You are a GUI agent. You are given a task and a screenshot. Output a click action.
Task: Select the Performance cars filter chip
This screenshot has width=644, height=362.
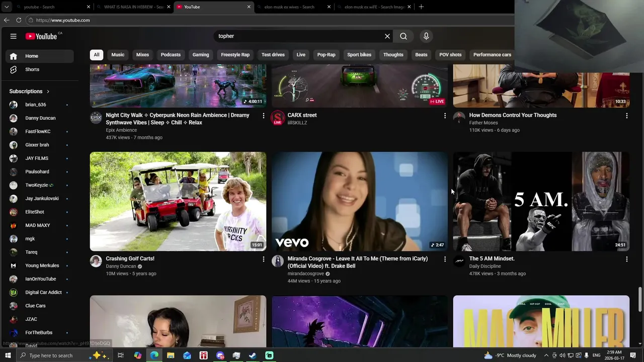click(492, 55)
